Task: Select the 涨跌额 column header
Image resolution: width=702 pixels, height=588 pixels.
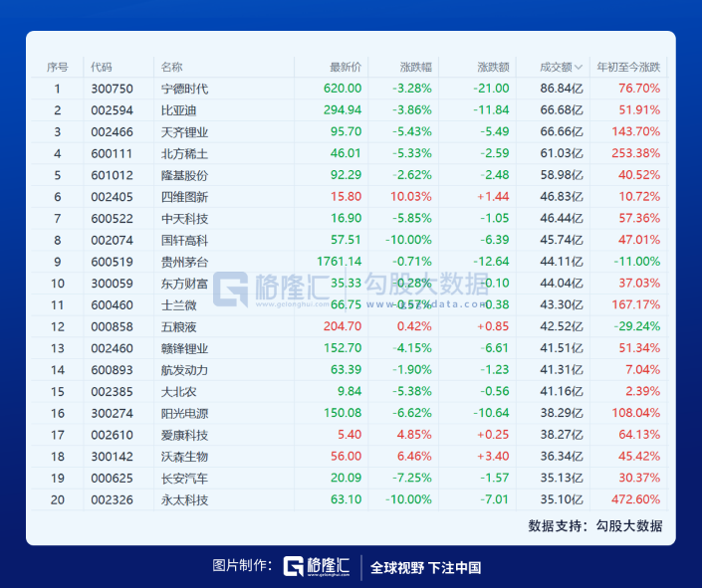Action: coord(493,67)
